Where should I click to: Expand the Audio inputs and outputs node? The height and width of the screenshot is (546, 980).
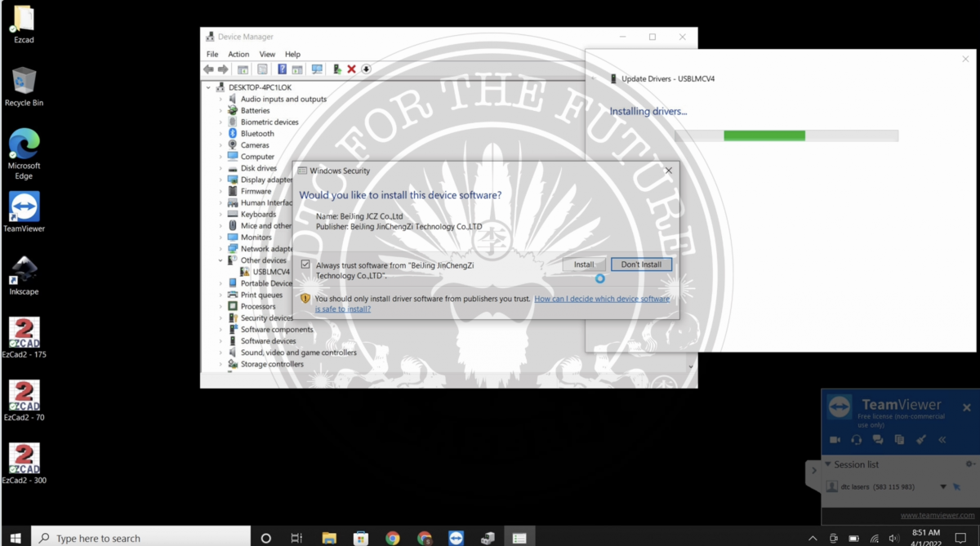click(220, 99)
